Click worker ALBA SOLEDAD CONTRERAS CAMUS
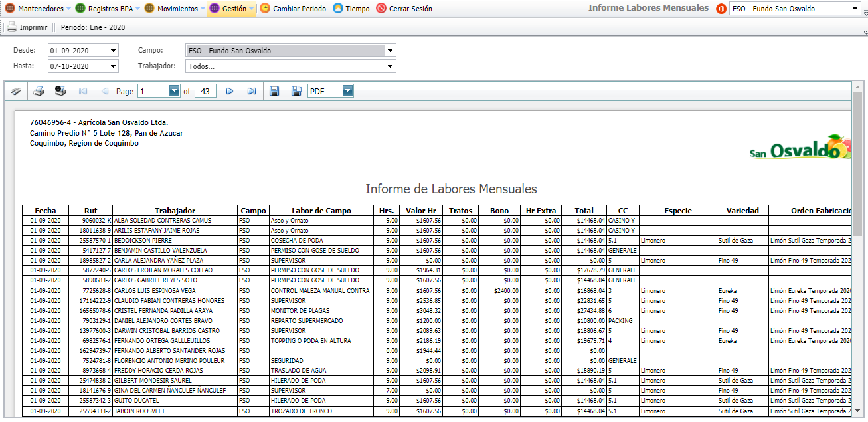This screenshot has height=422, width=868. point(163,221)
